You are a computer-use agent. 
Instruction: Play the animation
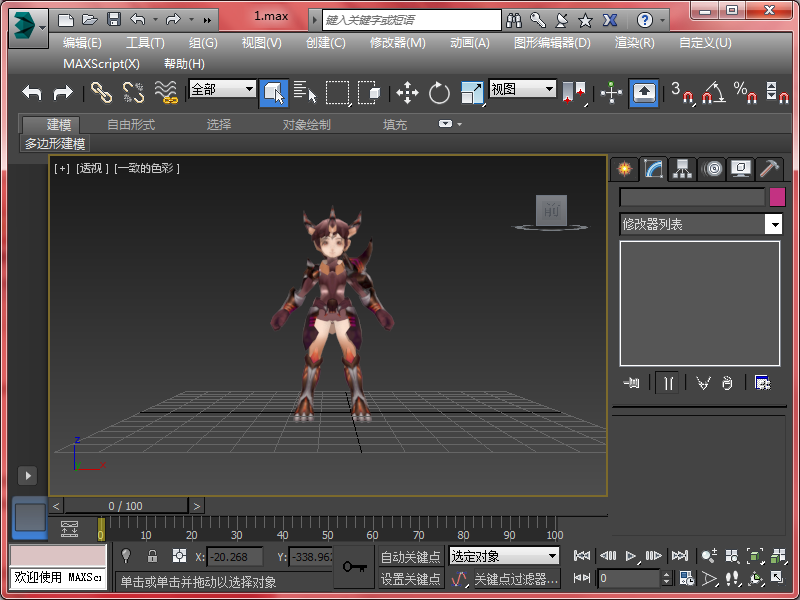[631, 556]
